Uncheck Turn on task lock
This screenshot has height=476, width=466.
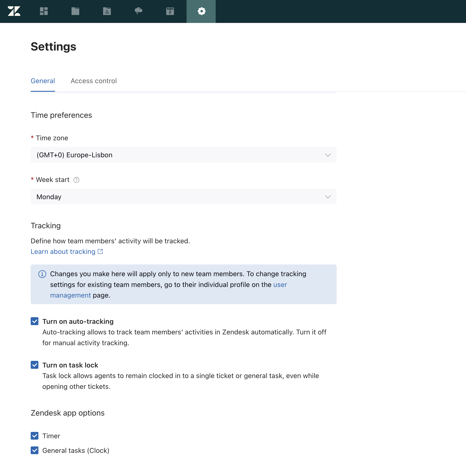(x=34, y=365)
